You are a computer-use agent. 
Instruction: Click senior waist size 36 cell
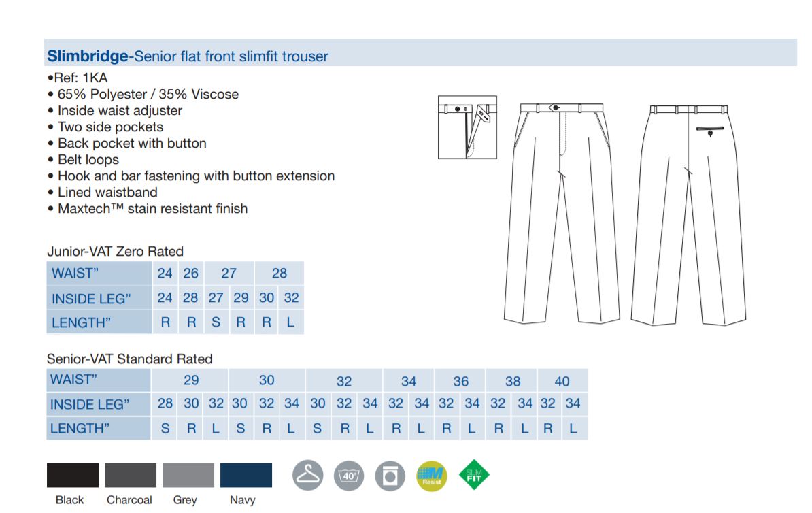pos(460,381)
